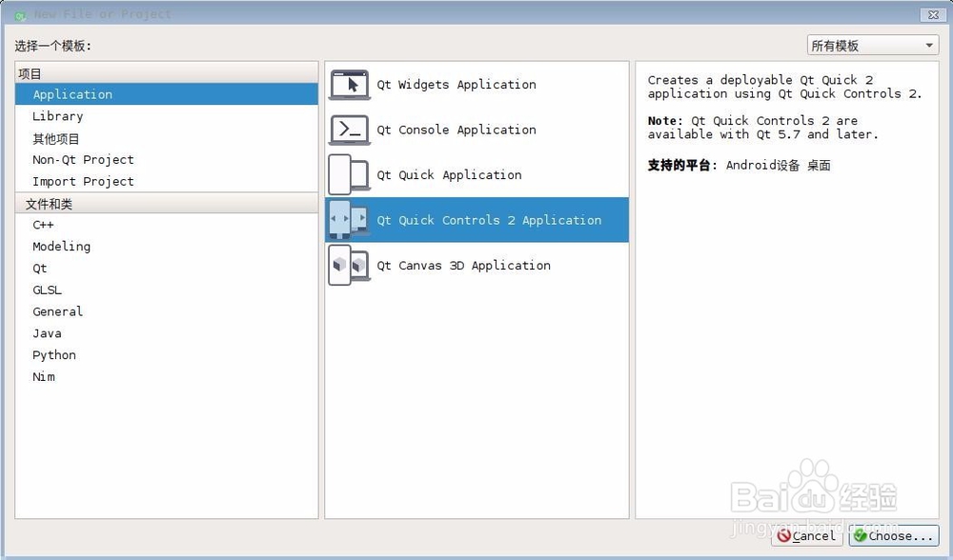The image size is (953, 560).
Task: Click the Cancel button
Action: point(807,535)
